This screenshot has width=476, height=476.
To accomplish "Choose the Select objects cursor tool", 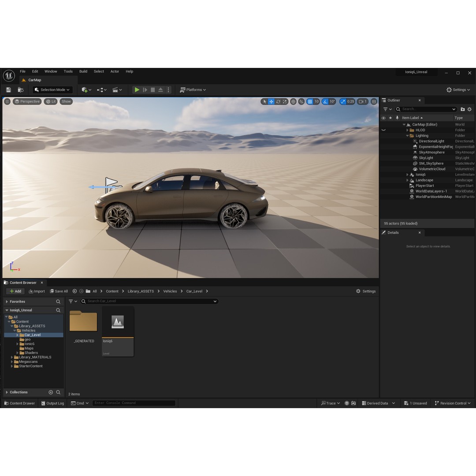I will coord(264,102).
